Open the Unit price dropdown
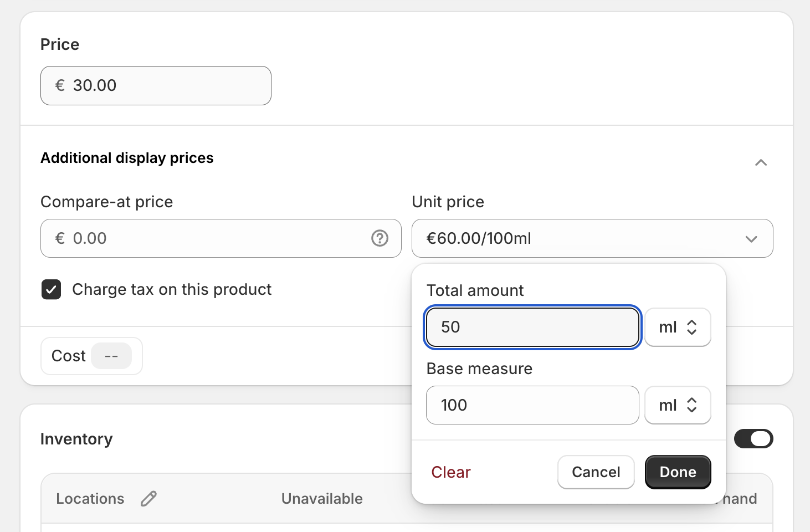The image size is (810, 532). (x=592, y=238)
